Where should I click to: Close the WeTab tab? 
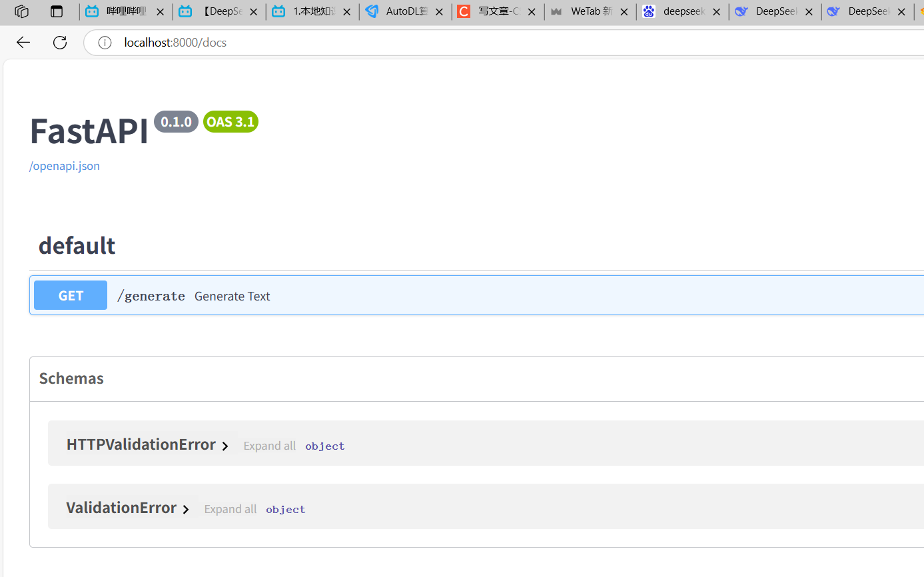(624, 12)
